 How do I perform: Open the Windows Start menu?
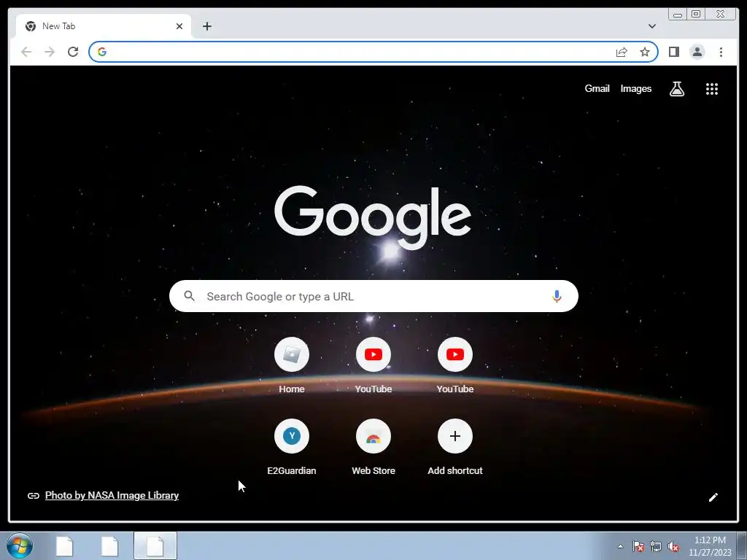tap(20, 545)
